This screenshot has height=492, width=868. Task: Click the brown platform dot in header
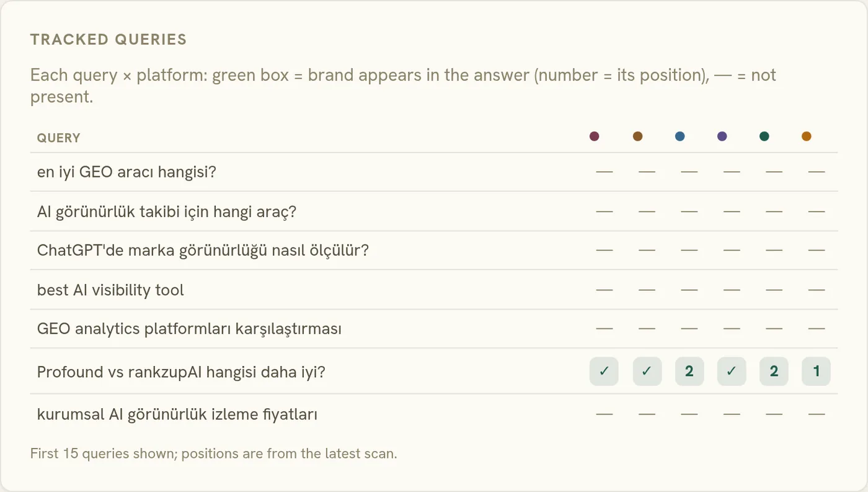point(637,136)
